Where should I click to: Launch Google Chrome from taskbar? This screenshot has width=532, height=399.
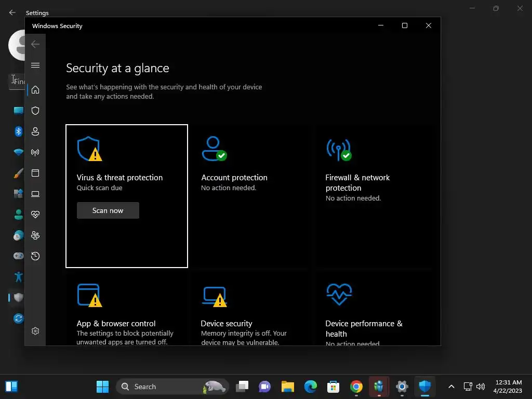[x=356, y=387]
